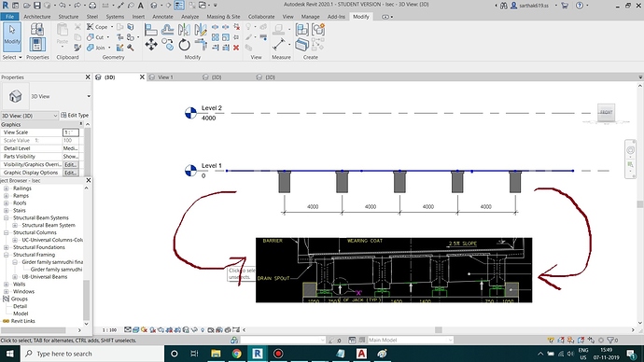
Task: Click the Properties ribbon button icon
Action: click(37, 45)
